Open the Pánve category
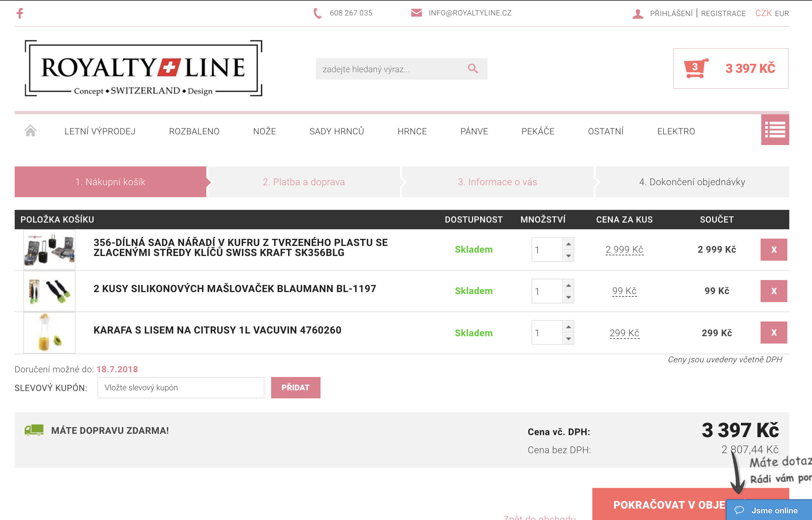Viewport: 812px width, 520px height. tap(474, 131)
